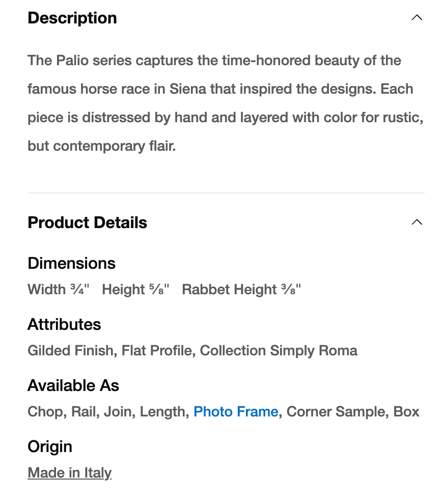Click the Description heading
Screen dimensions: 444x504
pos(72,18)
